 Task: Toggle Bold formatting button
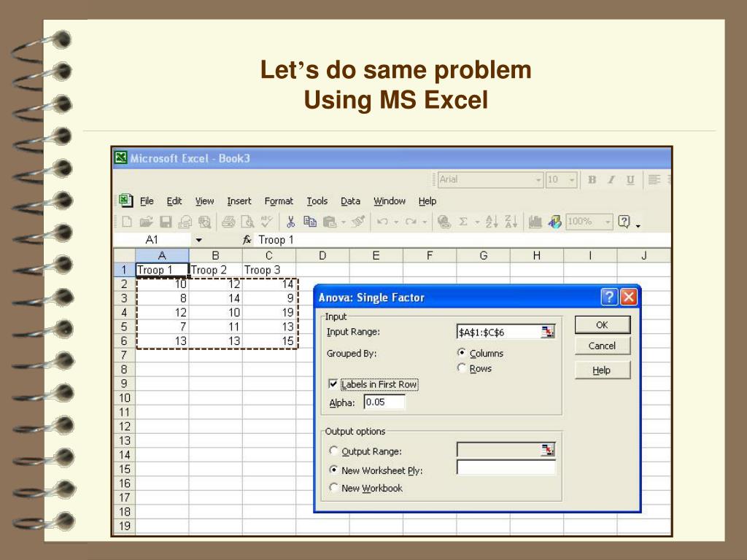[592, 179]
